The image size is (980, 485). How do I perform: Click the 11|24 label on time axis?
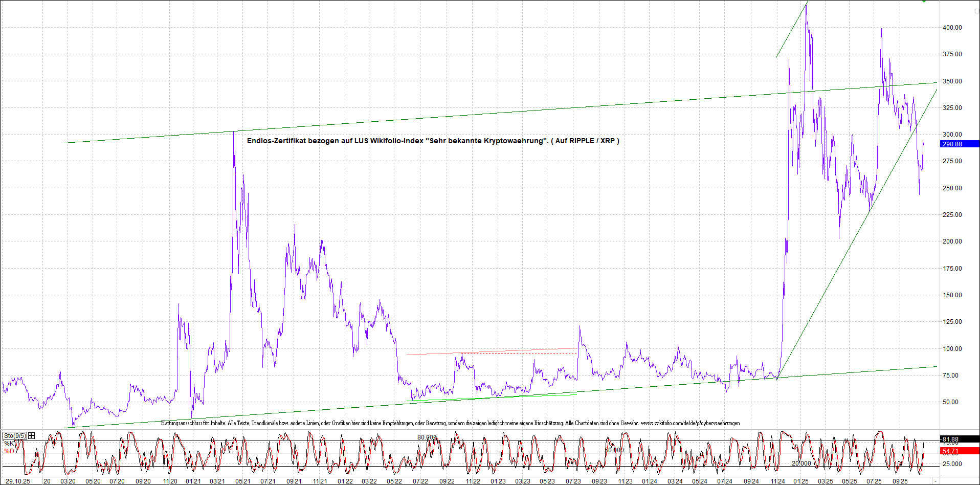tap(777, 481)
